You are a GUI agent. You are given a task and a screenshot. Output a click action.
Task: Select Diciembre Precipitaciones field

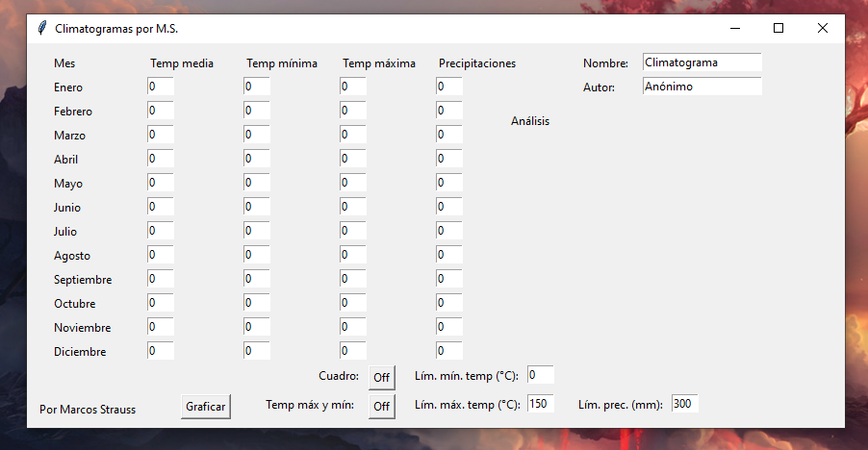click(449, 351)
